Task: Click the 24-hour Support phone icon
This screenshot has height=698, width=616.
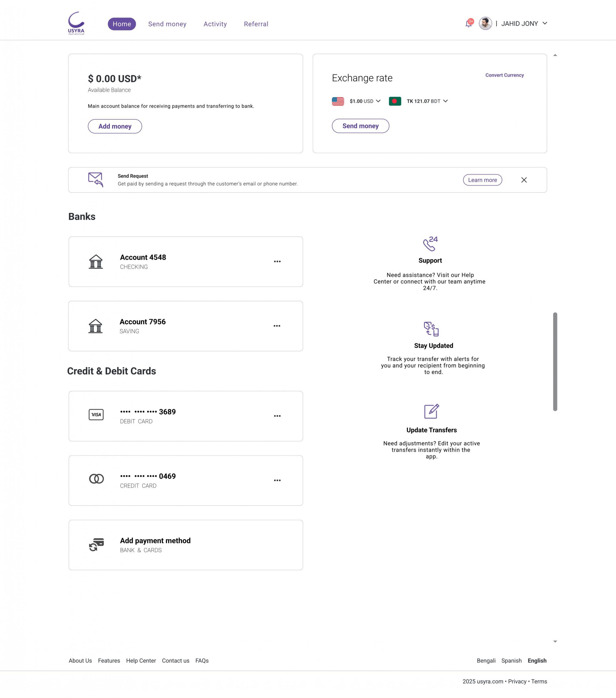Action: (430, 244)
